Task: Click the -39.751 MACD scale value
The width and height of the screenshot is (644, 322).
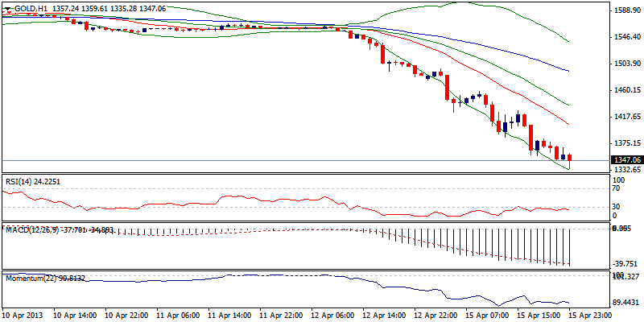Action: pyautogui.click(x=626, y=263)
